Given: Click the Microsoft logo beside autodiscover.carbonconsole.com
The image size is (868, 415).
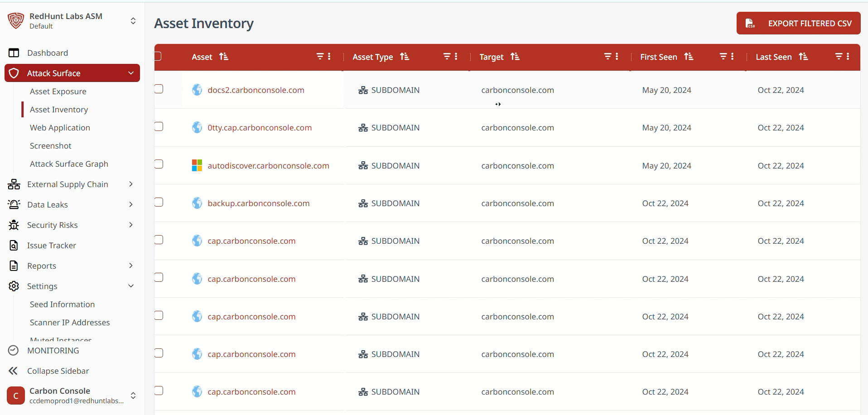Looking at the screenshot, I should (197, 165).
